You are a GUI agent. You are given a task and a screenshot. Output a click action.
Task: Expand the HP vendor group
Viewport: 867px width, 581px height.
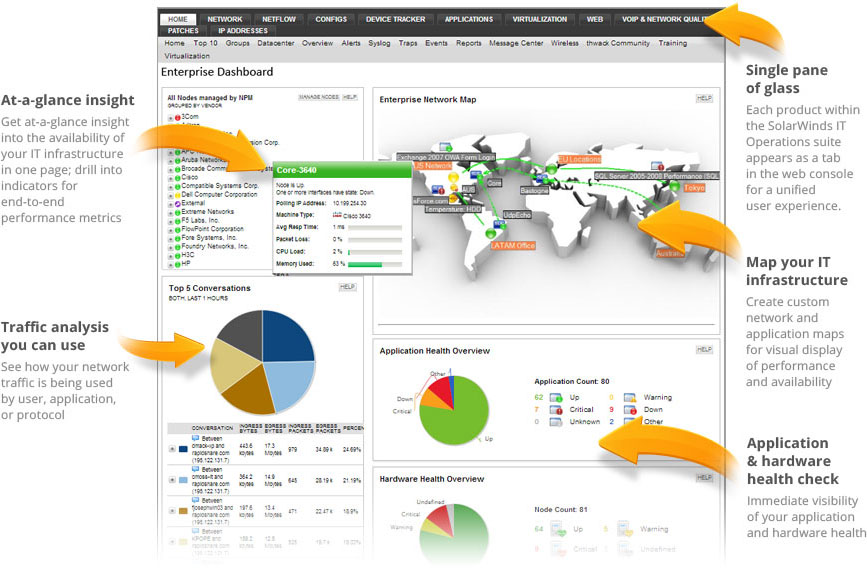coord(171,264)
